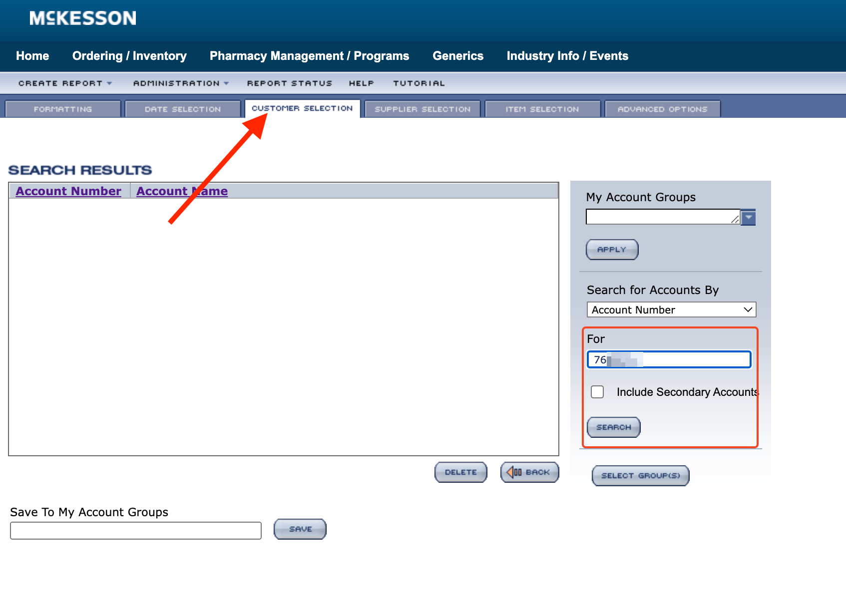
Task: Open the Pharmacy Management / Programs menu
Action: click(x=309, y=56)
